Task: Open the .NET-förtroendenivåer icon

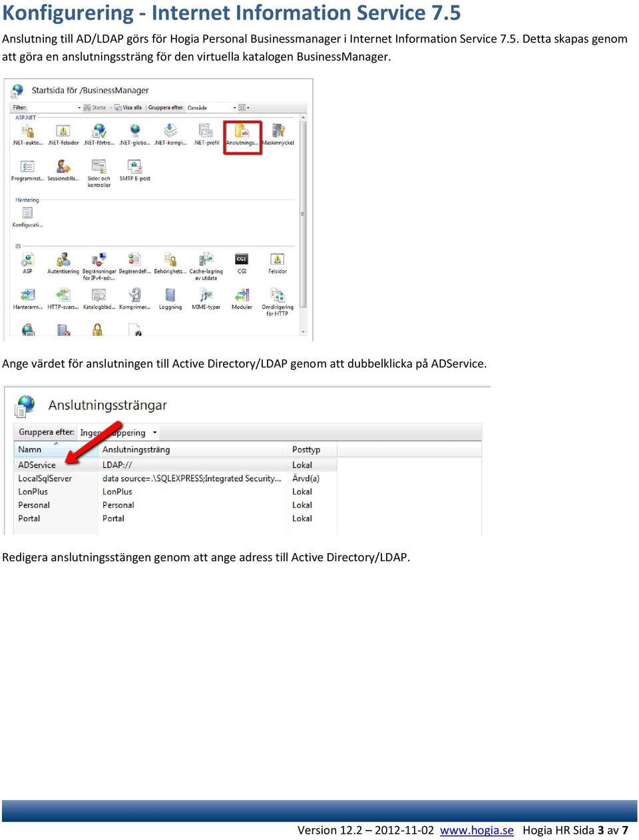Action: tap(99, 134)
